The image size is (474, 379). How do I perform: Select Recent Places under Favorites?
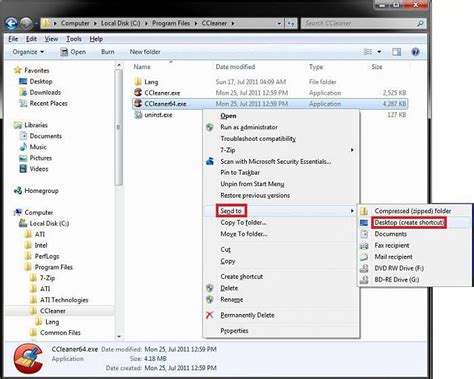click(49, 103)
